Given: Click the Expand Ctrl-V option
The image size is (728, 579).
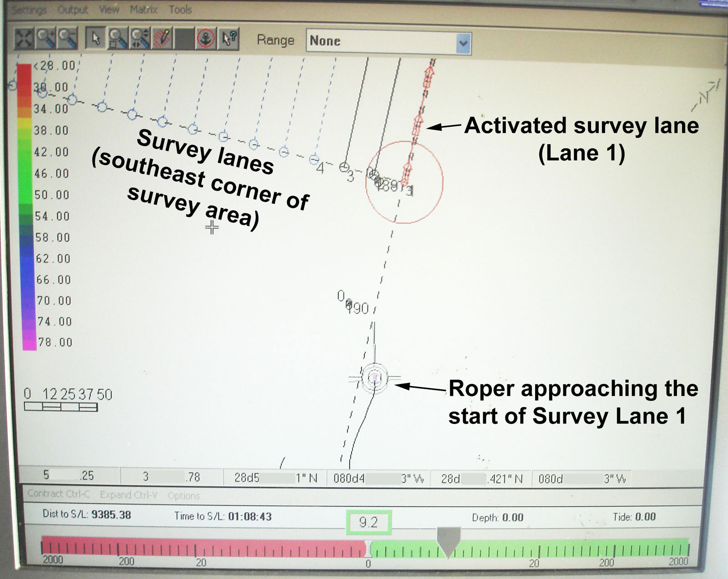Looking at the screenshot, I should (x=128, y=494).
